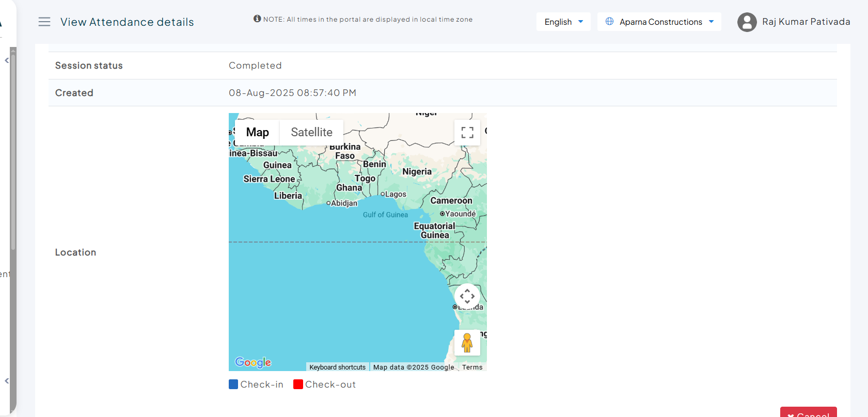Open the hamburger navigation menu
868x417 pixels.
pyautogui.click(x=44, y=22)
